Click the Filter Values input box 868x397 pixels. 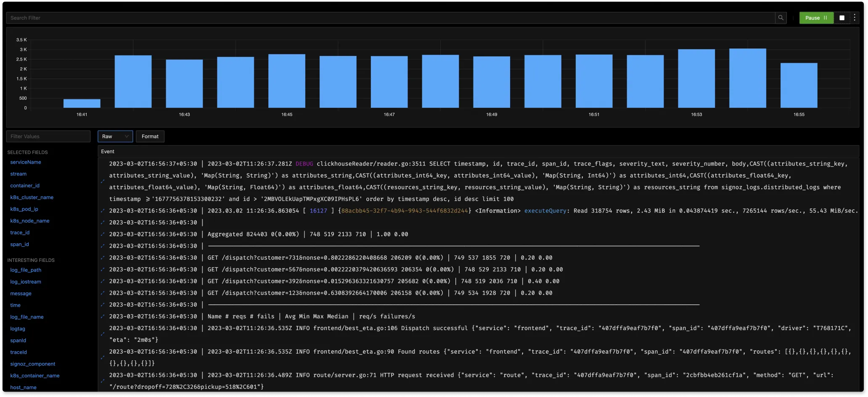click(48, 136)
